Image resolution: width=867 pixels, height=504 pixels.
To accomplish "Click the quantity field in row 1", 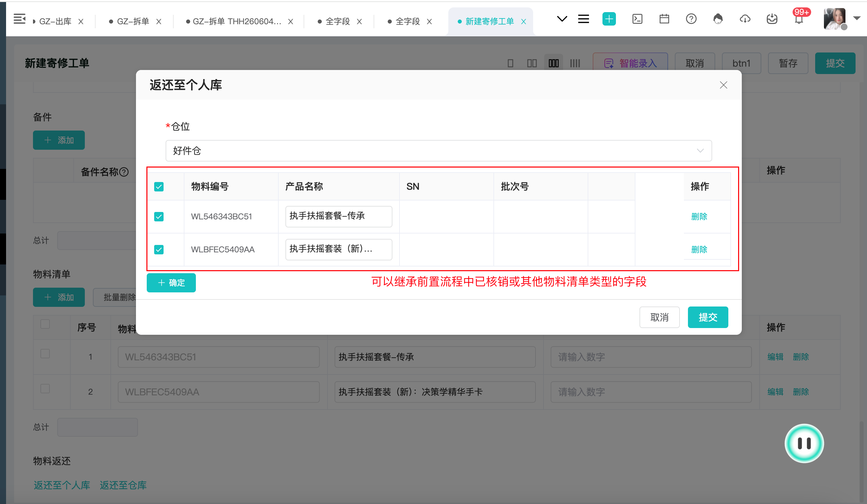I will [x=651, y=357].
